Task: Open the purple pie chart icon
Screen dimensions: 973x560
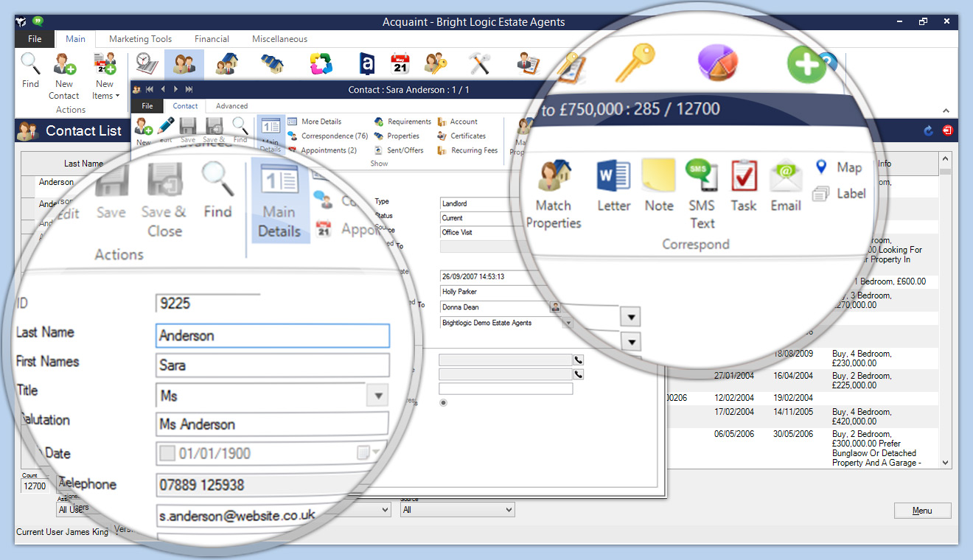Action: point(719,63)
